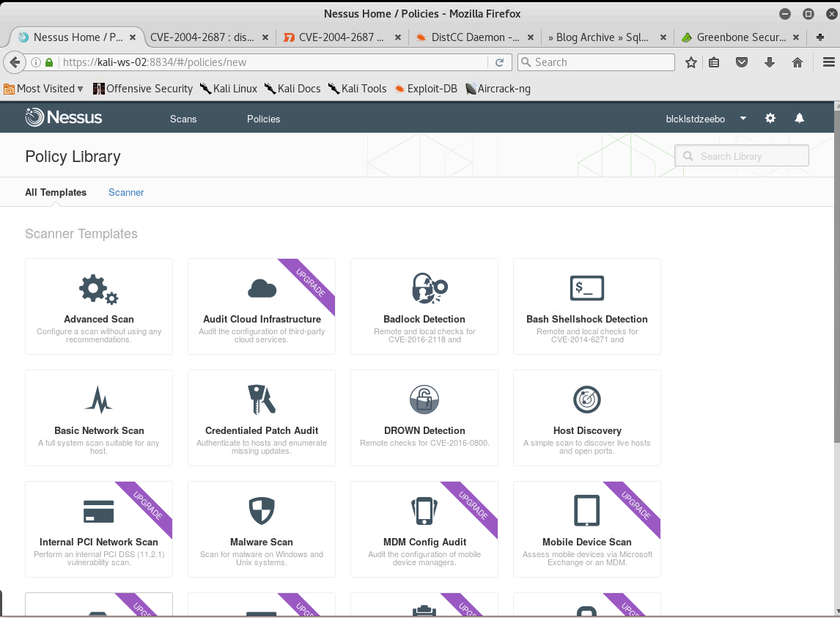Viewport: 840px width, 618px height.
Task: Click the Credentialed Patch Audit keys icon
Action: coord(262,400)
